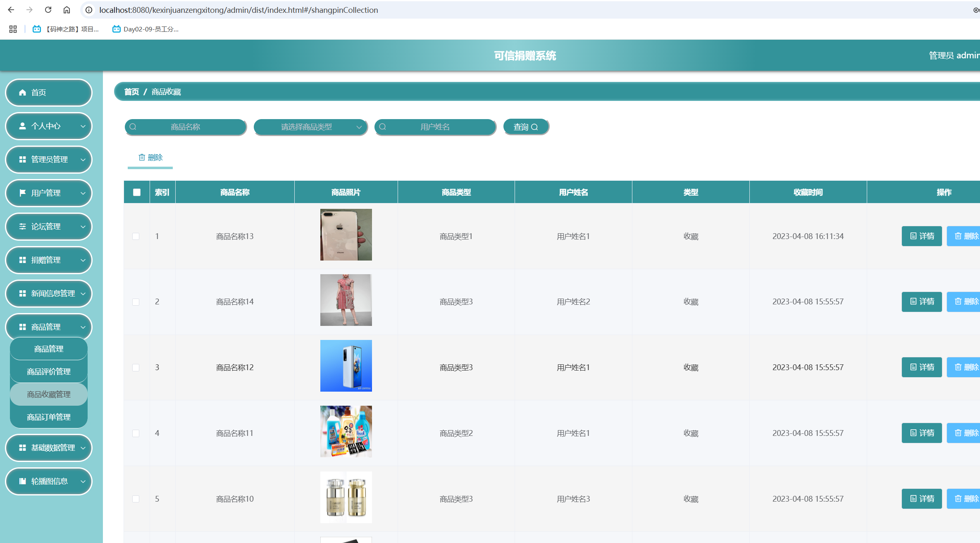Open 详情 for 商品名称13
Viewport: 980px width, 543px height.
(922, 236)
